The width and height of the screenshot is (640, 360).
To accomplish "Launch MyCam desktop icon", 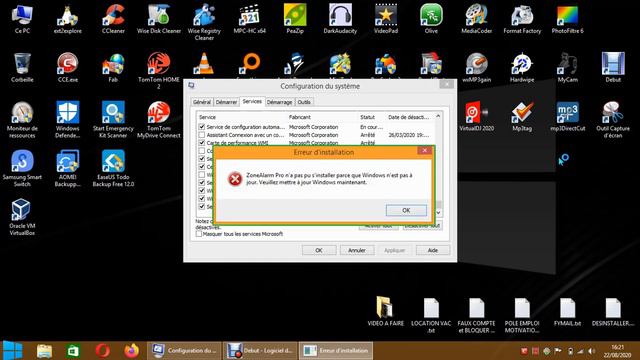I will 567,67.
